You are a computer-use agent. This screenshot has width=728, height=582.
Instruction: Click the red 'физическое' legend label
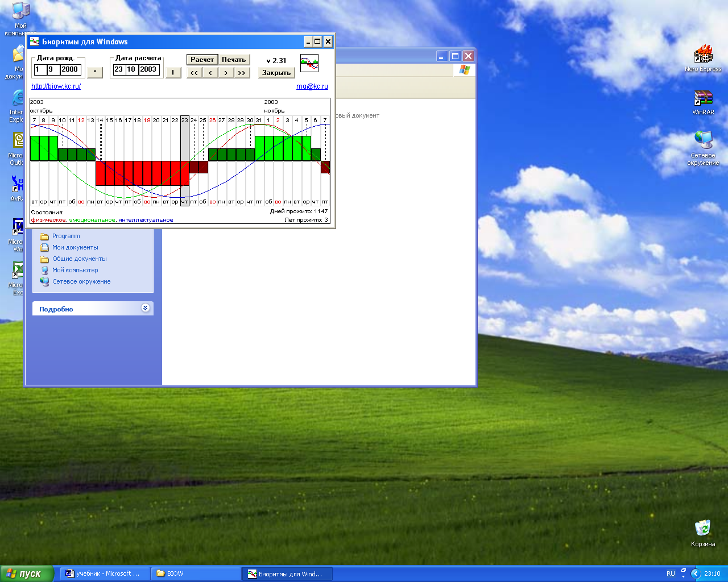(49, 220)
